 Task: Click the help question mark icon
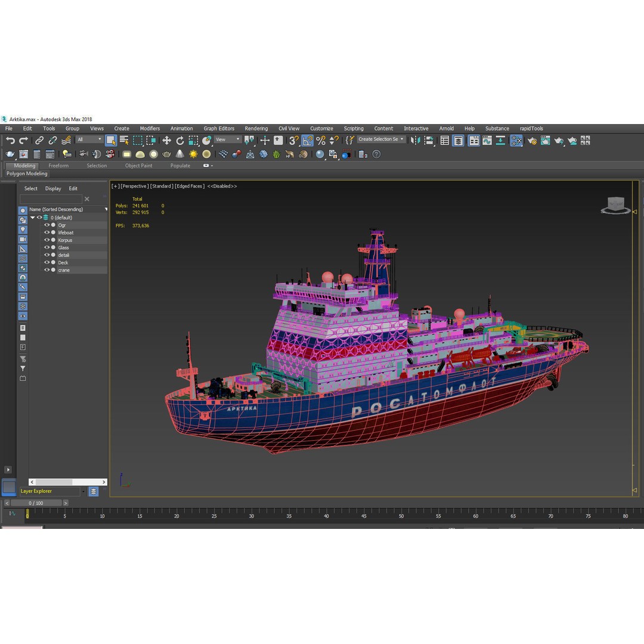point(376,154)
